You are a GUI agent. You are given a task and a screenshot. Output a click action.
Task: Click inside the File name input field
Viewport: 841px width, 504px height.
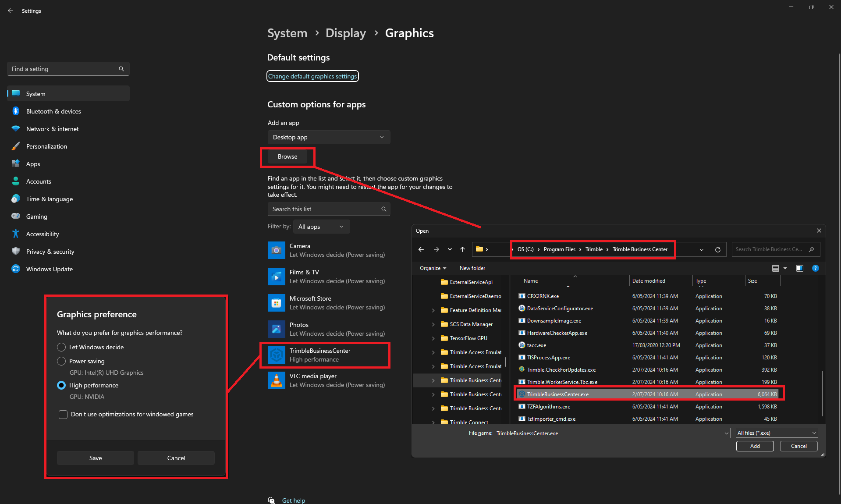click(x=609, y=433)
